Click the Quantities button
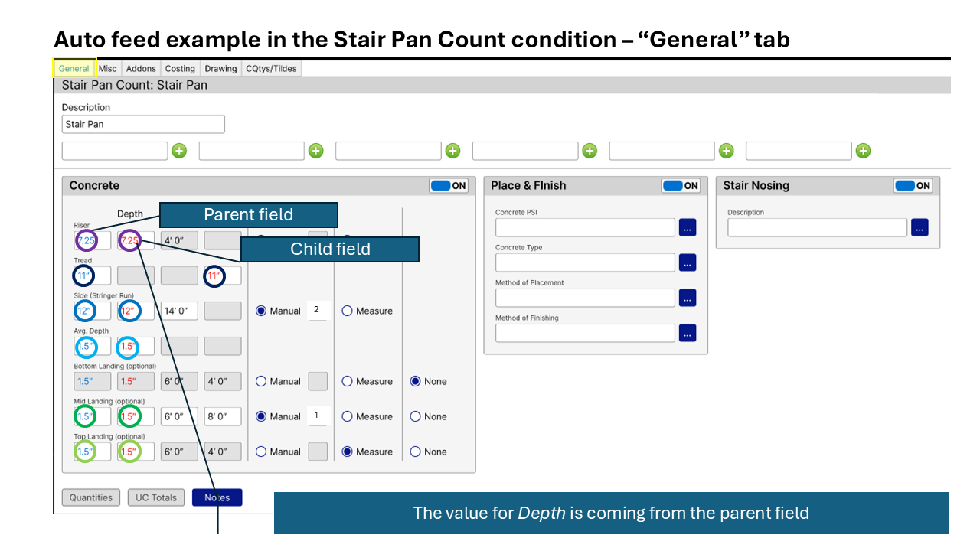 (x=91, y=497)
